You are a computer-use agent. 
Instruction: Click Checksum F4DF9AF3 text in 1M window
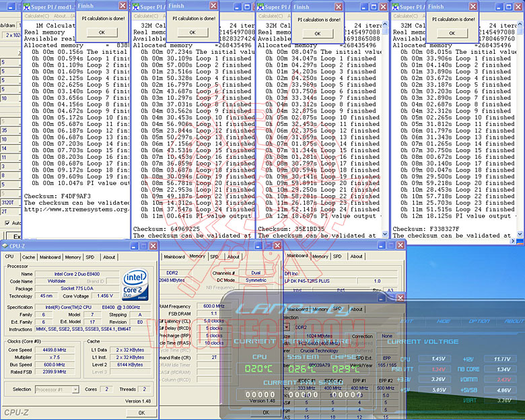pyautogui.click(x=57, y=197)
